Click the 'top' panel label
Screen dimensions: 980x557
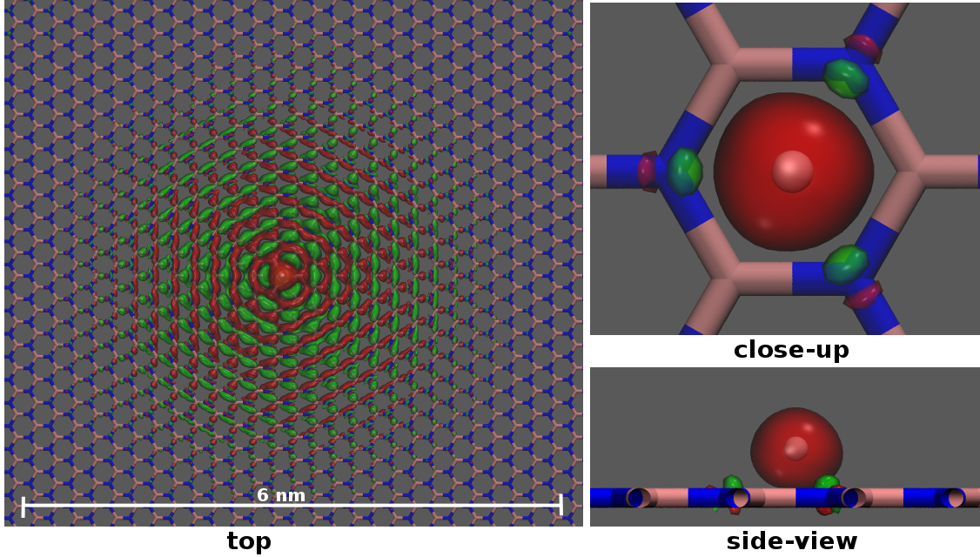point(249,541)
